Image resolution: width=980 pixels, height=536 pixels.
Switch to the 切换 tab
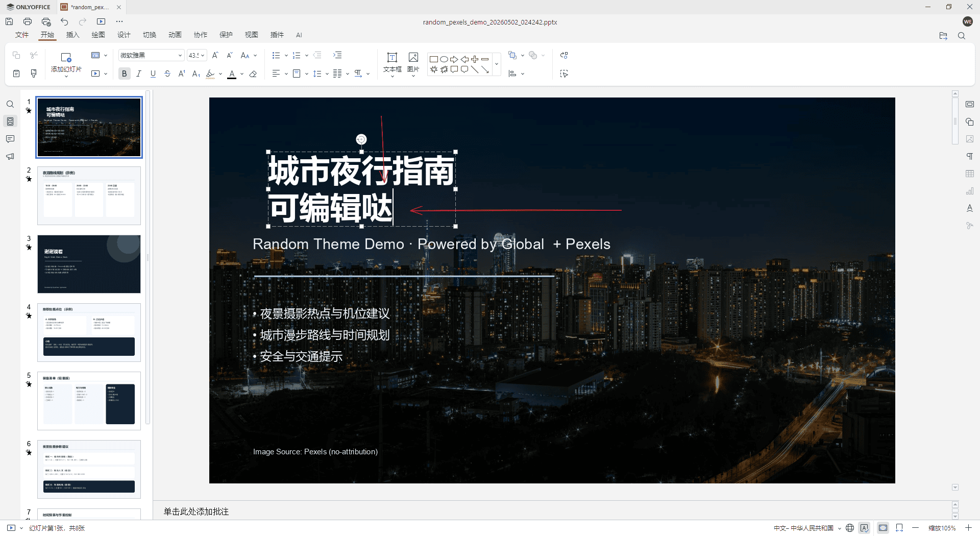coord(150,35)
